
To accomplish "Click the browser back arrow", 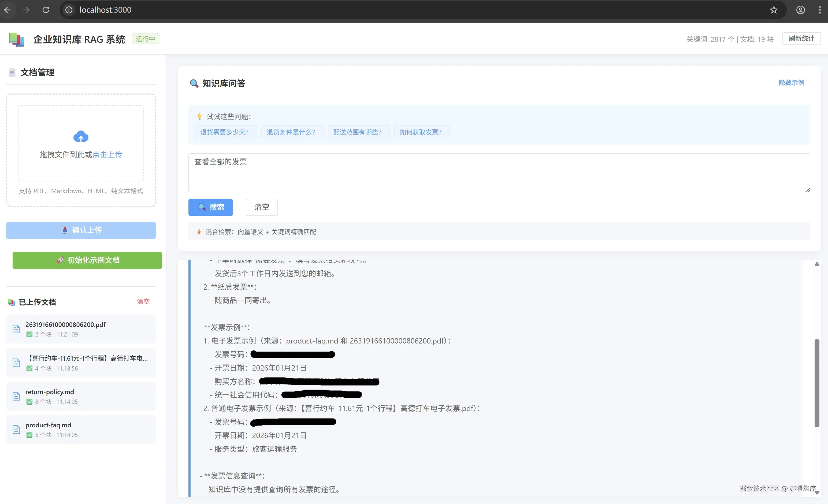I will click(x=8, y=10).
